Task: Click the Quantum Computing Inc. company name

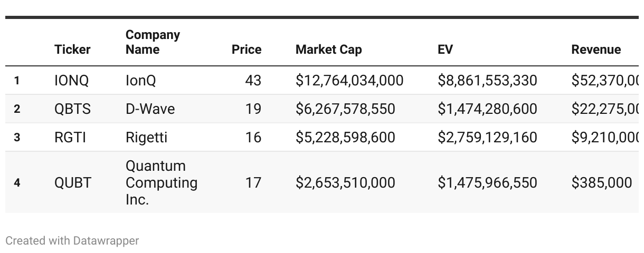Action: tap(161, 183)
